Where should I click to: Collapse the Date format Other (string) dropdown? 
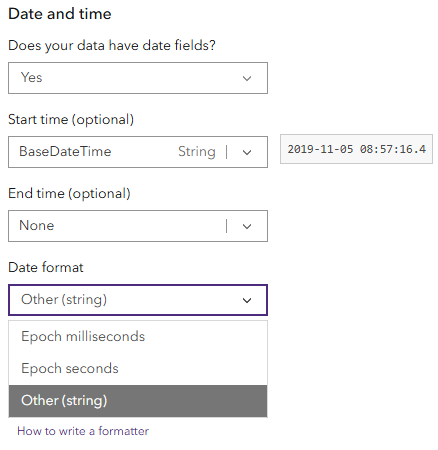point(138,300)
